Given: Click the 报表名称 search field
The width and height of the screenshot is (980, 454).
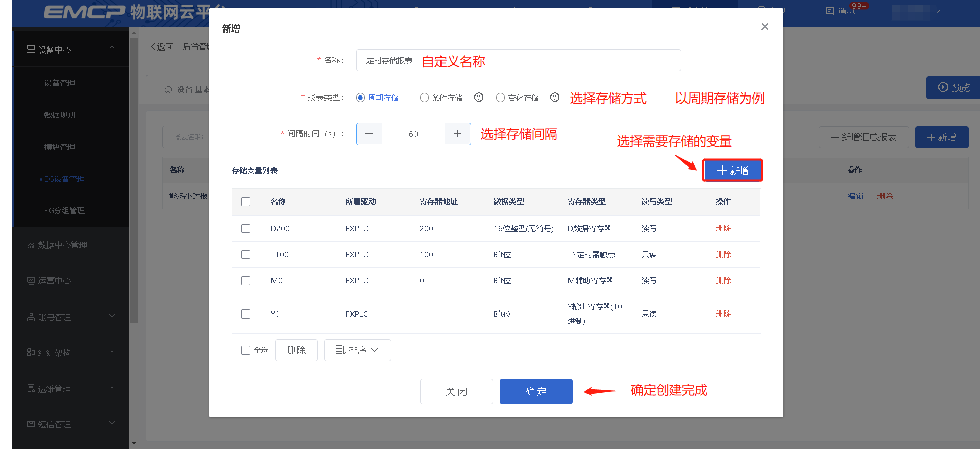Looking at the screenshot, I should pyautogui.click(x=186, y=137).
